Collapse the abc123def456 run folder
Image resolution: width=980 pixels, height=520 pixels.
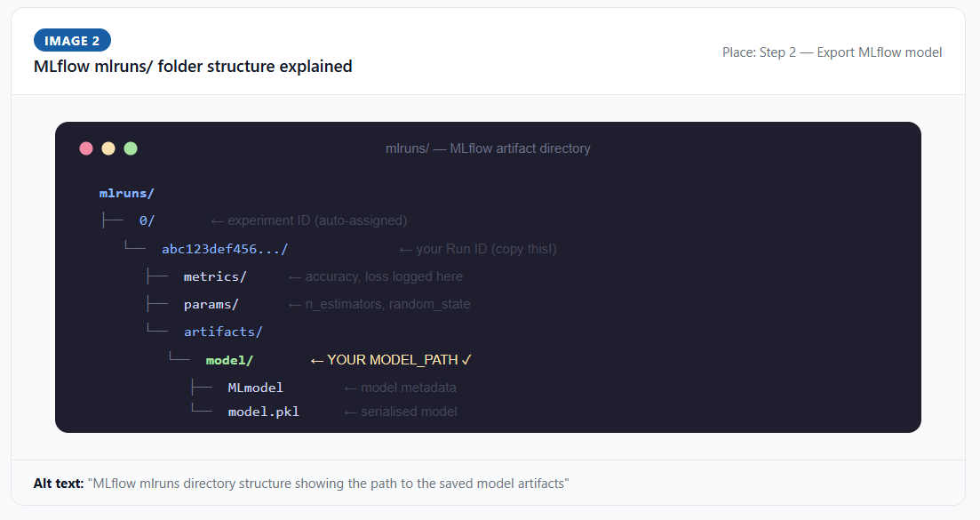(x=224, y=249)
